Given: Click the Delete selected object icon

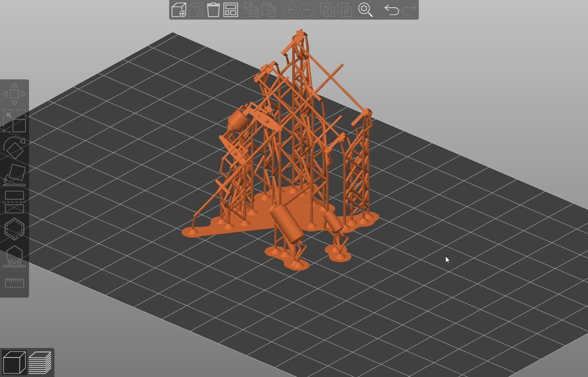Looking at the screenshot, I should coord(196,10).
